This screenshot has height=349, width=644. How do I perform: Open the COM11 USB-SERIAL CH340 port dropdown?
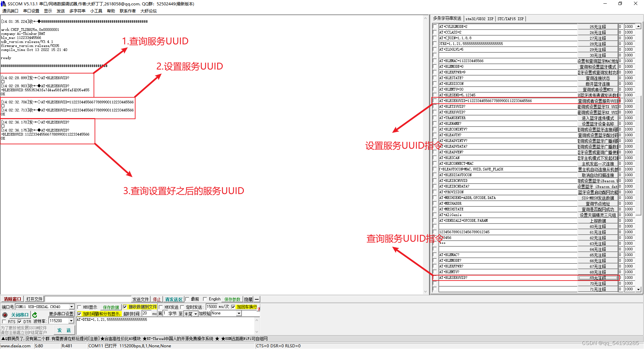pos(71,307)
